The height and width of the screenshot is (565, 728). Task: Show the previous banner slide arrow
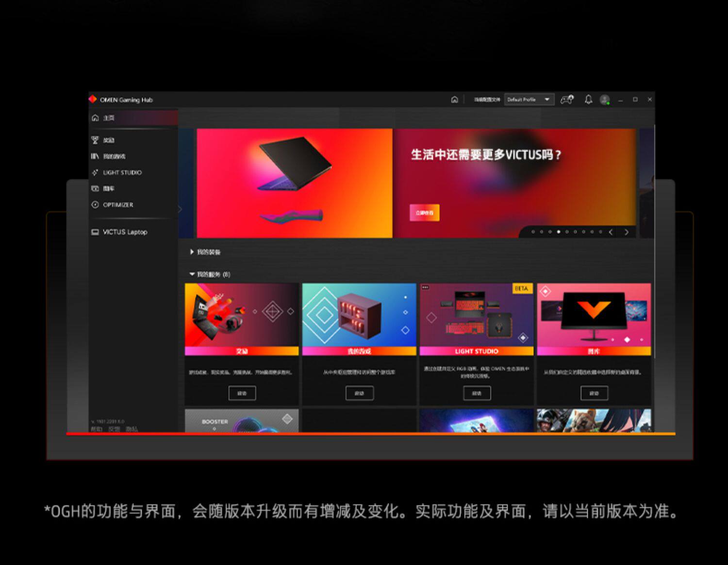pos(611,232)
